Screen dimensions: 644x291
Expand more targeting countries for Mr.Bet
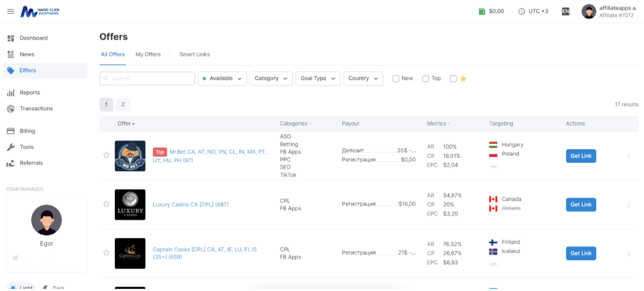pyautogui.click(x=493, y=166)
